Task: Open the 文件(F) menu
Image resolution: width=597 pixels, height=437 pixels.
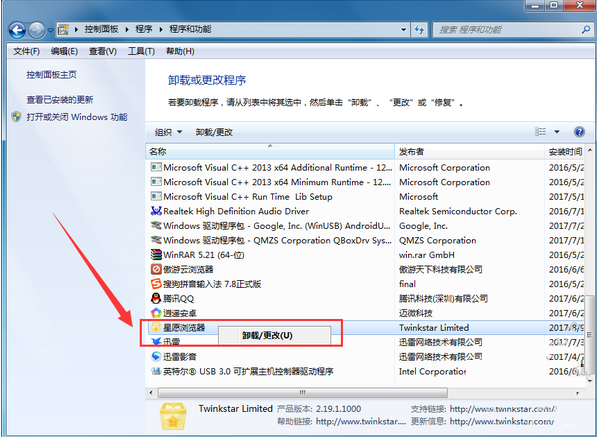Action: pos(26,51)
